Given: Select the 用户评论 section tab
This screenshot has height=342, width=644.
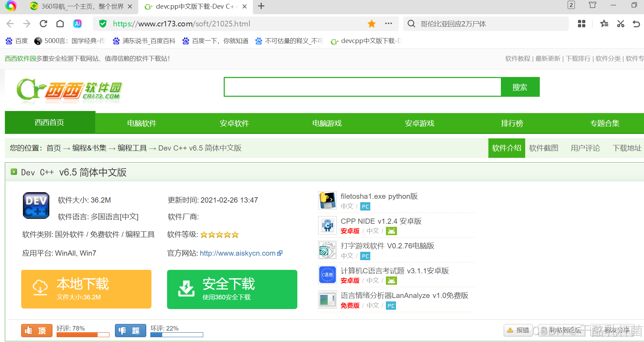Looking at the screenshot, I should pos(585,148).
